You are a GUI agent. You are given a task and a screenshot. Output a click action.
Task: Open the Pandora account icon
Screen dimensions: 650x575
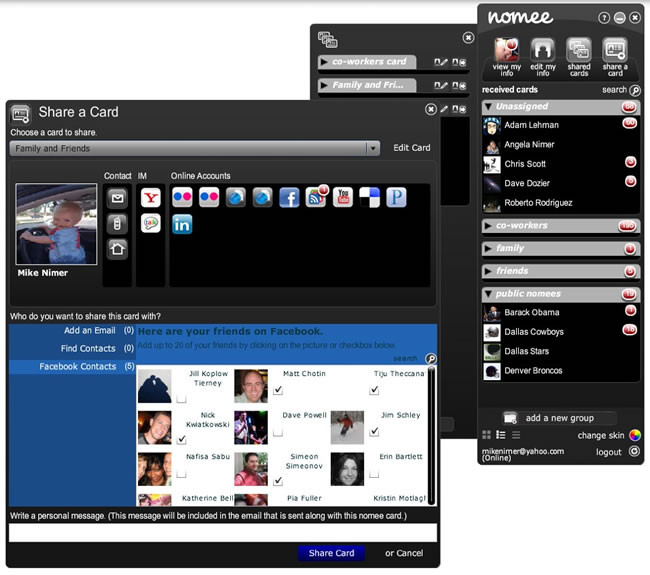(x=396, y=197)
